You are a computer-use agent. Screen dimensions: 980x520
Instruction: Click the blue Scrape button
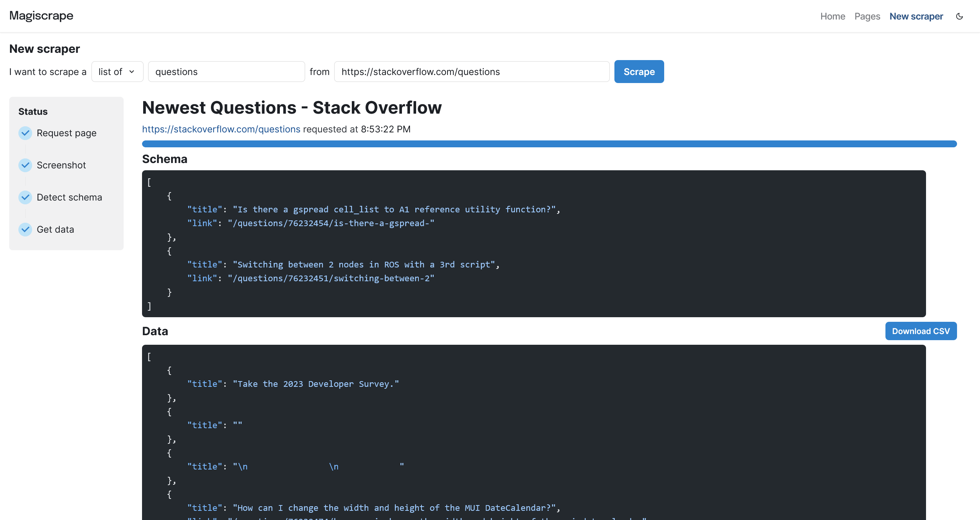[x=639, y=72]
